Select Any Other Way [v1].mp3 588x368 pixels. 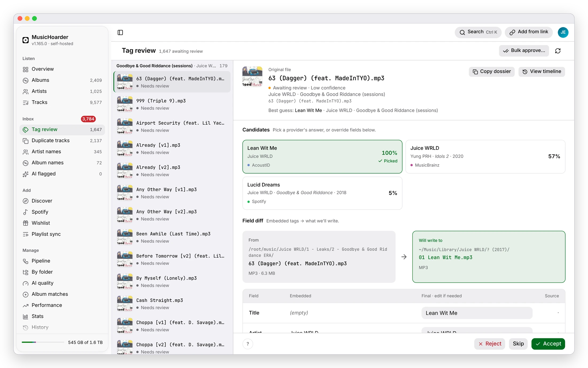point(172,193)
